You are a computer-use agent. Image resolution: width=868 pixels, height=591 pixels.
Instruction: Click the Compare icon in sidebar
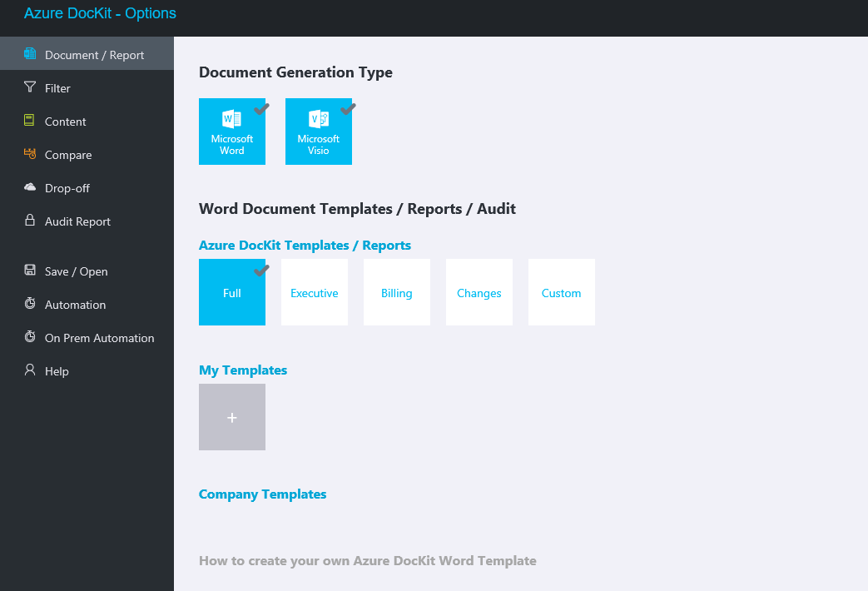pyautogui.click(x=30, y=153)
